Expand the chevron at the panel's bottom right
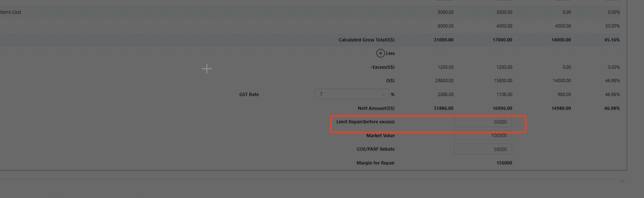 point(622,181)
